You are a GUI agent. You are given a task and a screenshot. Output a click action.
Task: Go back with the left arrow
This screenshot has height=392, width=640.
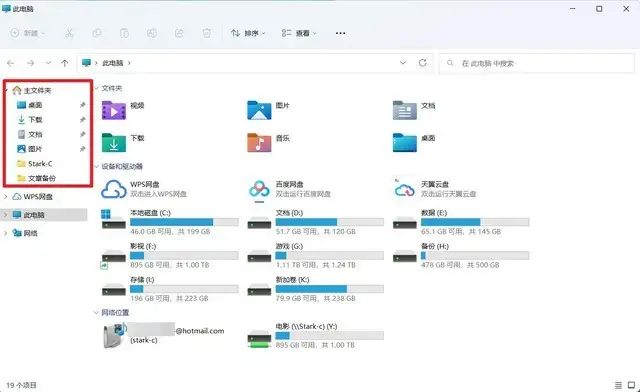point(11,63)
